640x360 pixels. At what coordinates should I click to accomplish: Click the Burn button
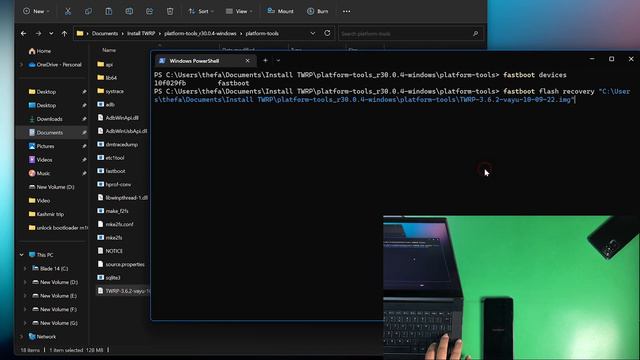[x=317, y=11]
